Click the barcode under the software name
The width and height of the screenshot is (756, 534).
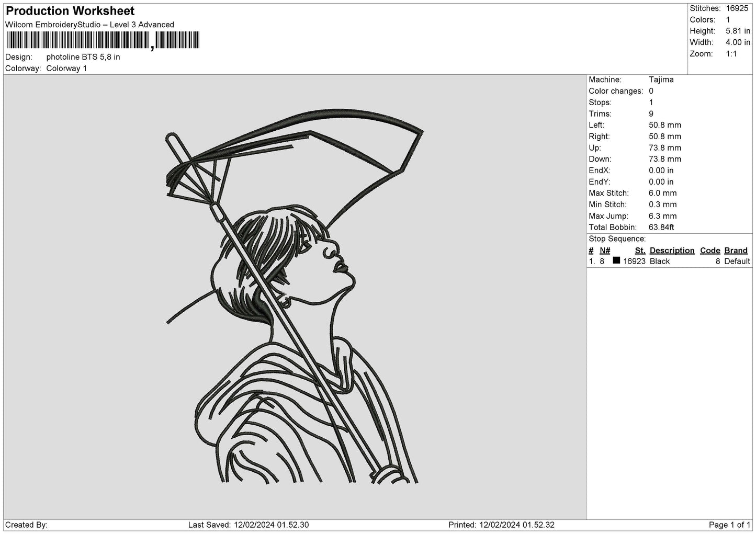(103, 40)
